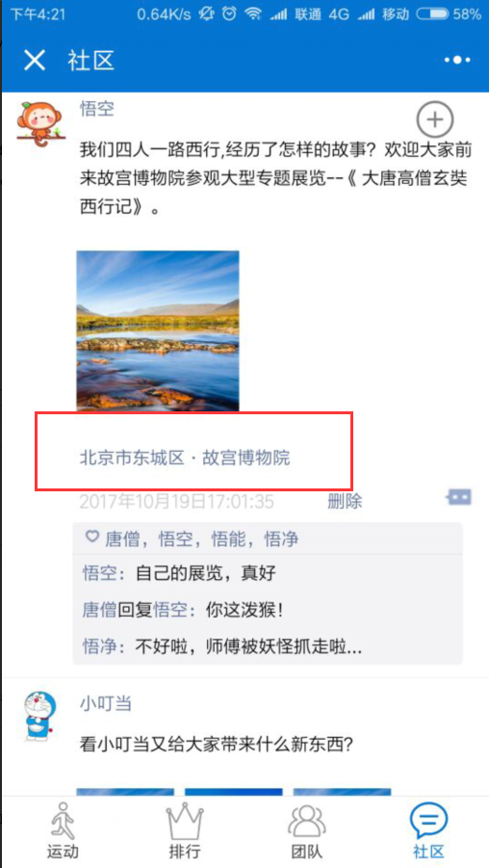Tap 唐僧 in the reply comment
The height and width of the screenshot is (868, 489).
99,611
